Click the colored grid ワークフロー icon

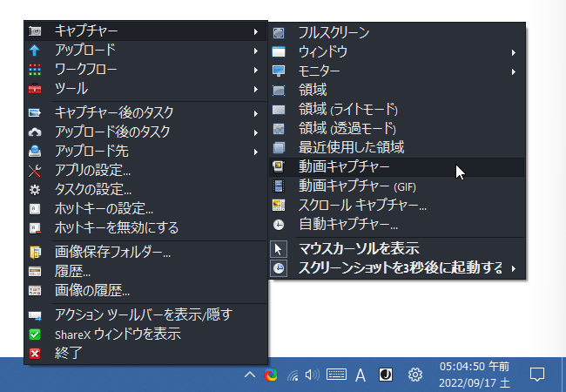point(35,70)
